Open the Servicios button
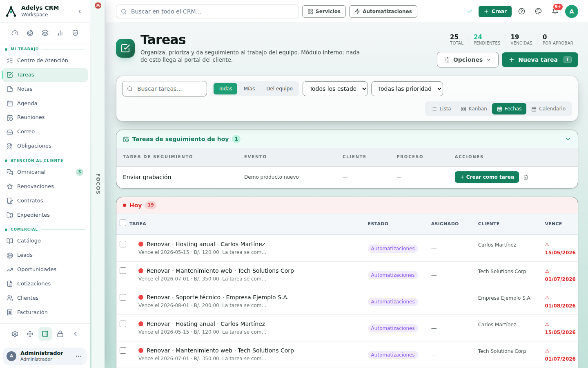 (324, 11)
